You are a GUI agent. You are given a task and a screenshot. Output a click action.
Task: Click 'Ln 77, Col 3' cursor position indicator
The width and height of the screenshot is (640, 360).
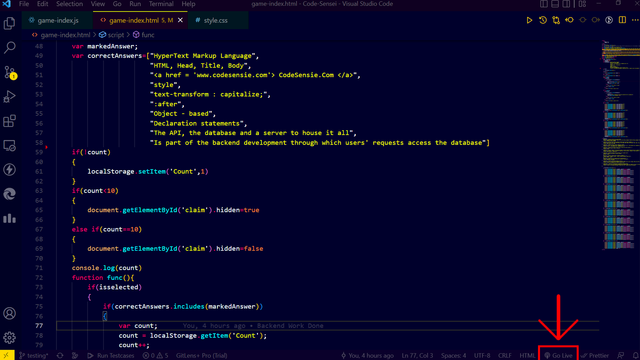pos(417,356)
